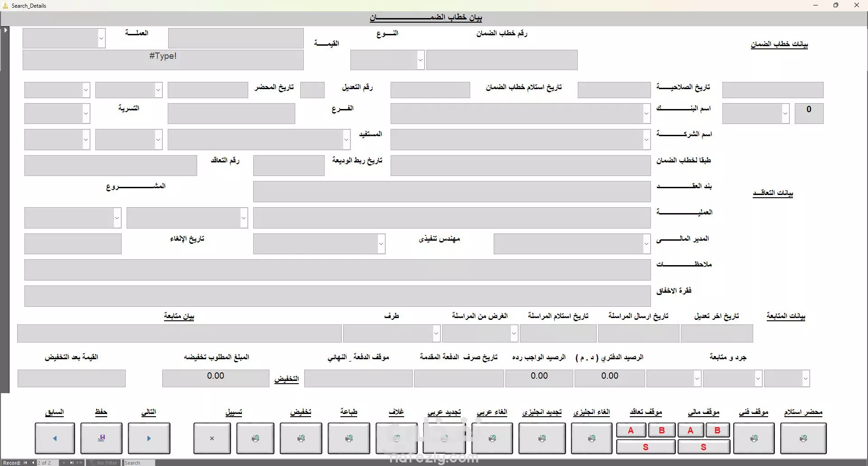The image size is (868, 466).
Task: Click the التالى (next) arrow button
Action: [149, 438]
